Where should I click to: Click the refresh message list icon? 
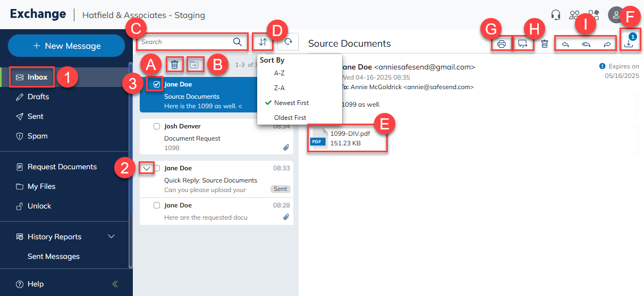tap(288, 42)
